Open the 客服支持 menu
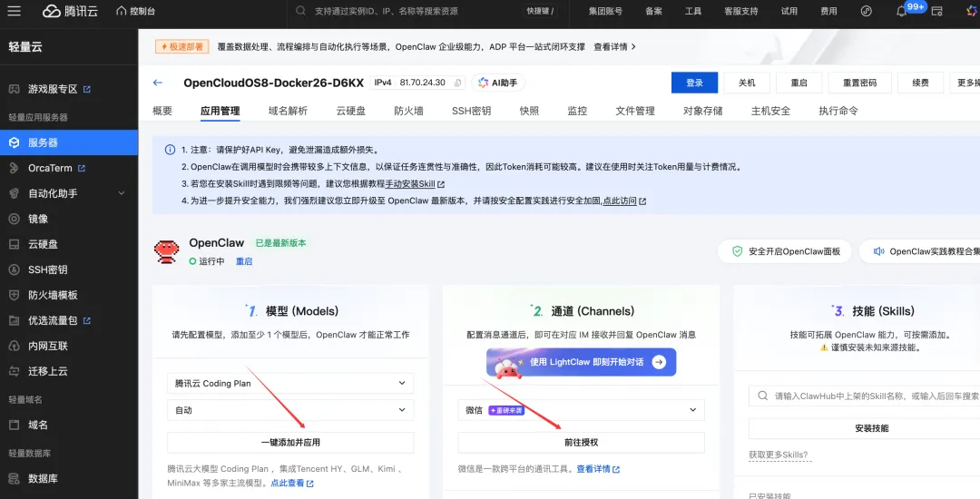Viewport: 980px width, 499px height. coord(741,11)
